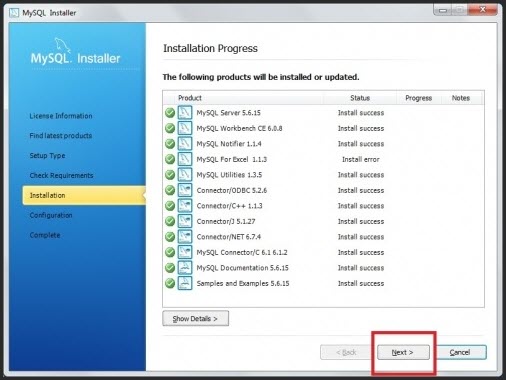Select the MySQL For Excel product icon
506x380 pixels.
(x=185, y=159)
